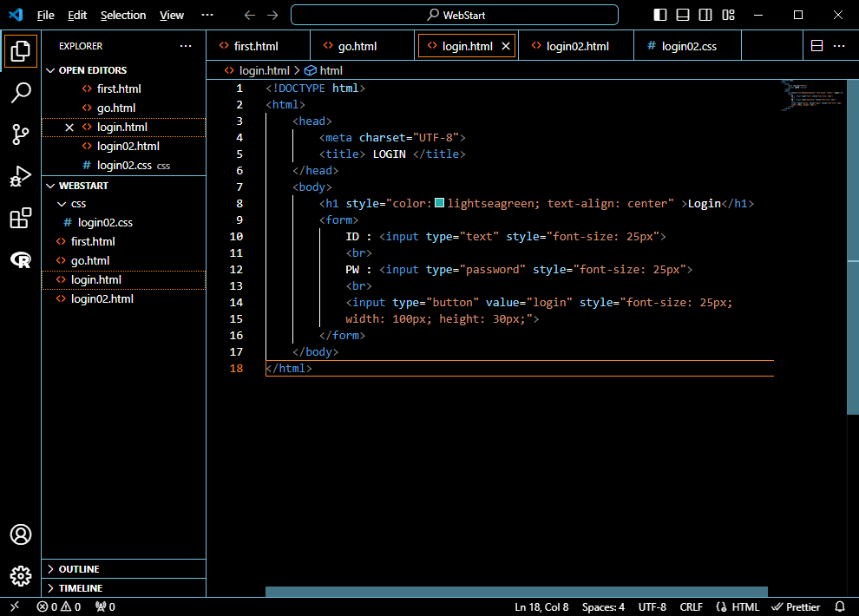Expand the Timeline section

123,588
